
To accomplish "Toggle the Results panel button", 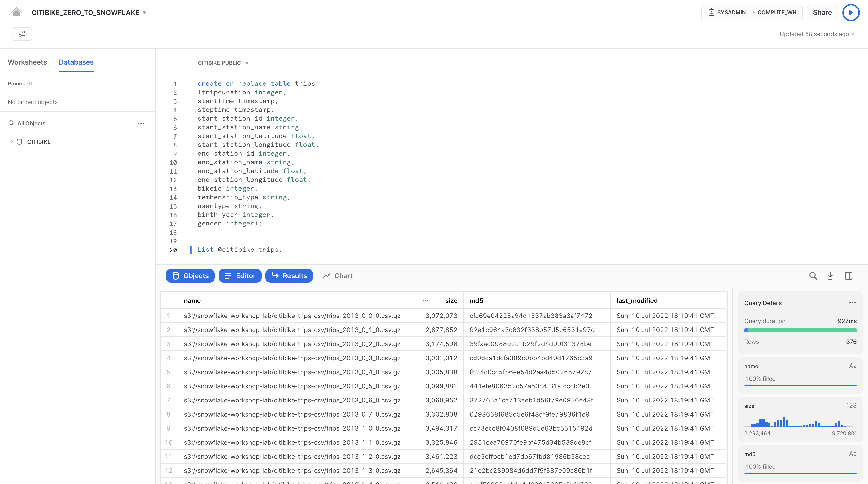I will click(289, 276).
